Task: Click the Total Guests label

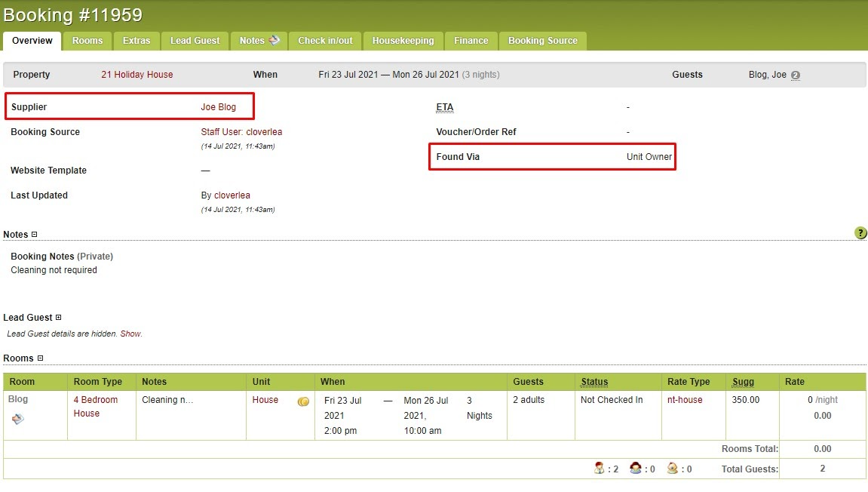Action: (750, 469)
